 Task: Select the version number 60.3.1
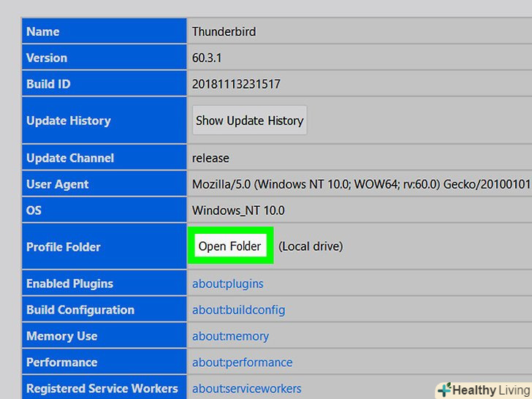(207, 58)
